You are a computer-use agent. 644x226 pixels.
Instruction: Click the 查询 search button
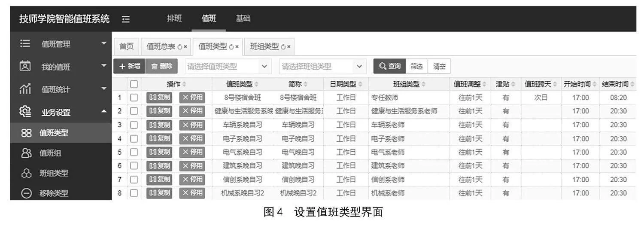click(x=390, y=66)
